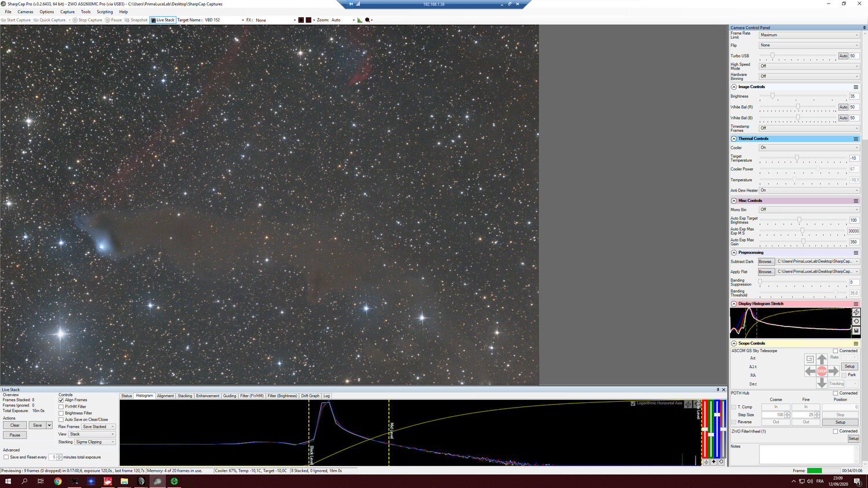This screenshot has width=868, height=488.
Task: Open the Cooler On/Off dropdown
Action: 809,148
